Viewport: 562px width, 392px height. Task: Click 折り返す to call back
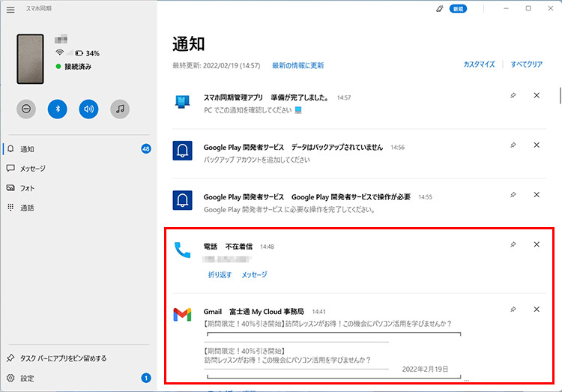pos(220,275)
